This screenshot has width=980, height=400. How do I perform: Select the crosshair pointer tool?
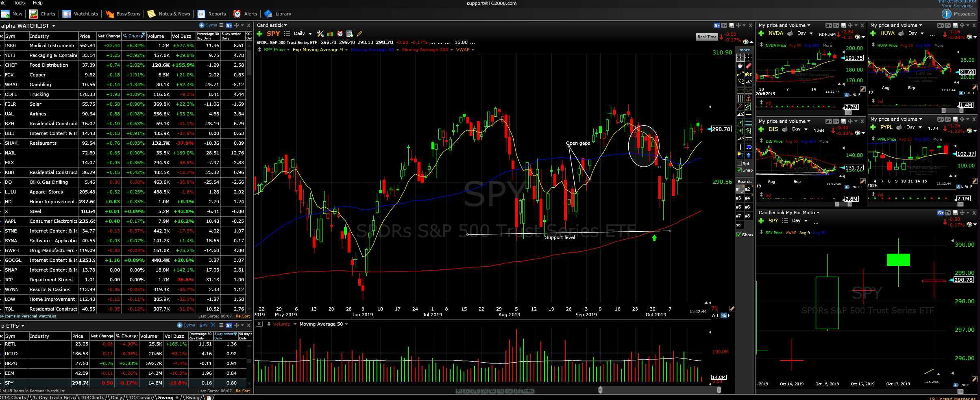pyautogui.click(x=740, y=58)
